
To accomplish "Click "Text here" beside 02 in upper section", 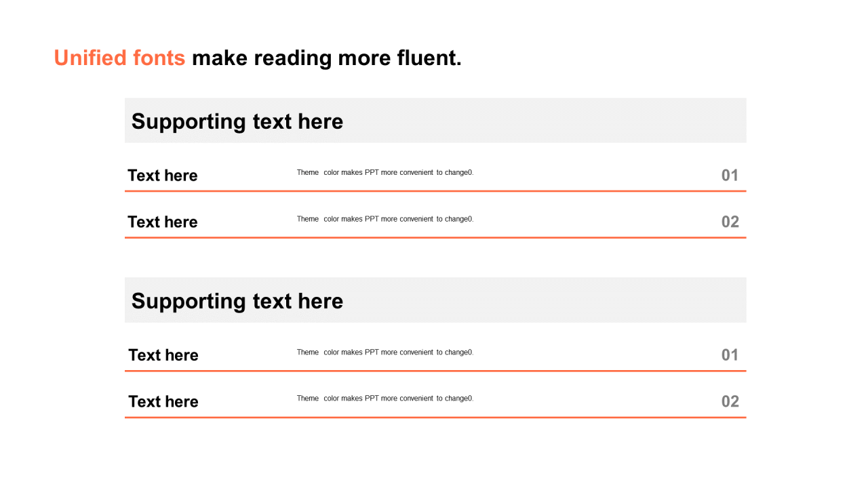I will point(163,222).
